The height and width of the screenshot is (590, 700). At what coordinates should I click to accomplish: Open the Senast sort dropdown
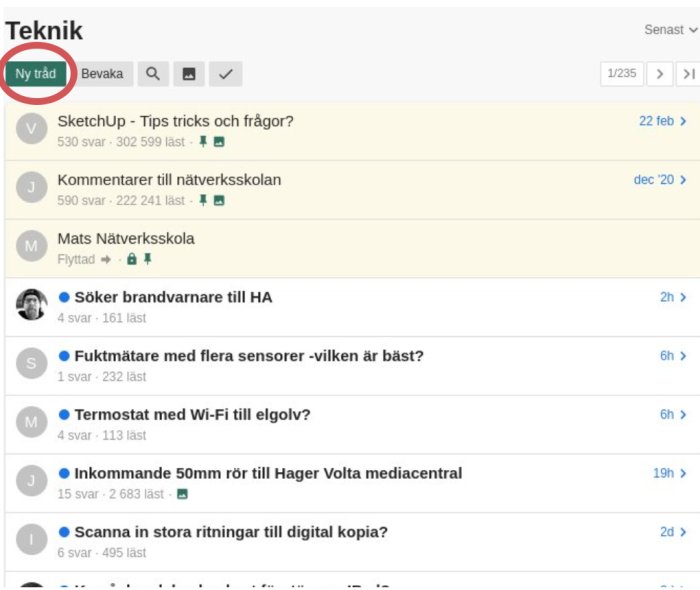coord(671,30)
